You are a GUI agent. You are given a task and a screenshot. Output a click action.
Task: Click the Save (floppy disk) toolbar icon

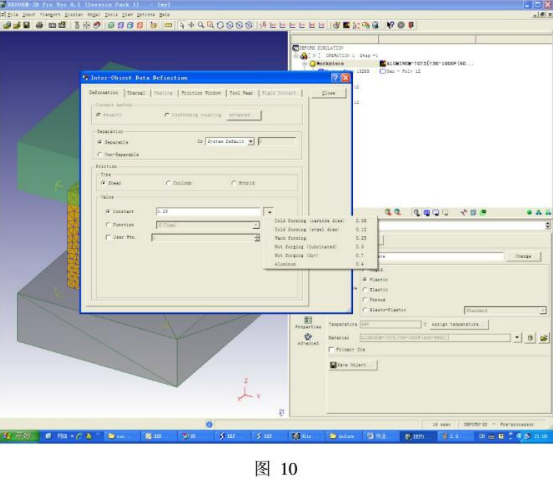(x=26, y=25)
